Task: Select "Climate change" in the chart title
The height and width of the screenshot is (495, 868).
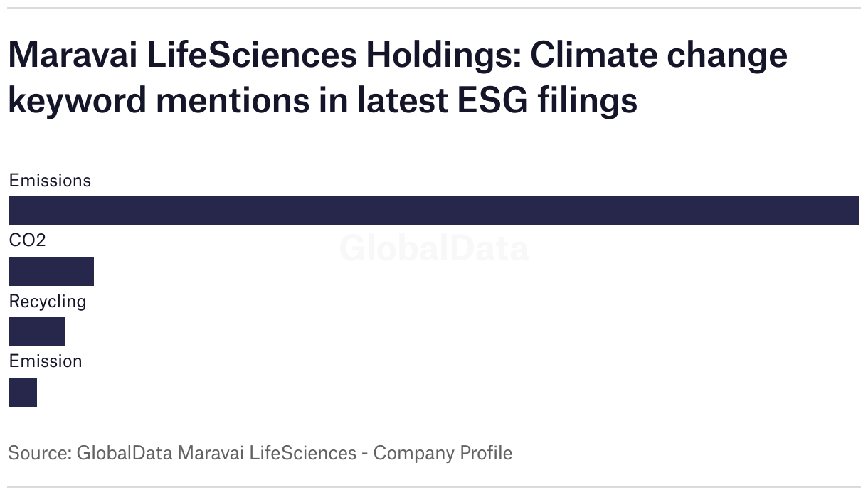Action: point(659,55)
